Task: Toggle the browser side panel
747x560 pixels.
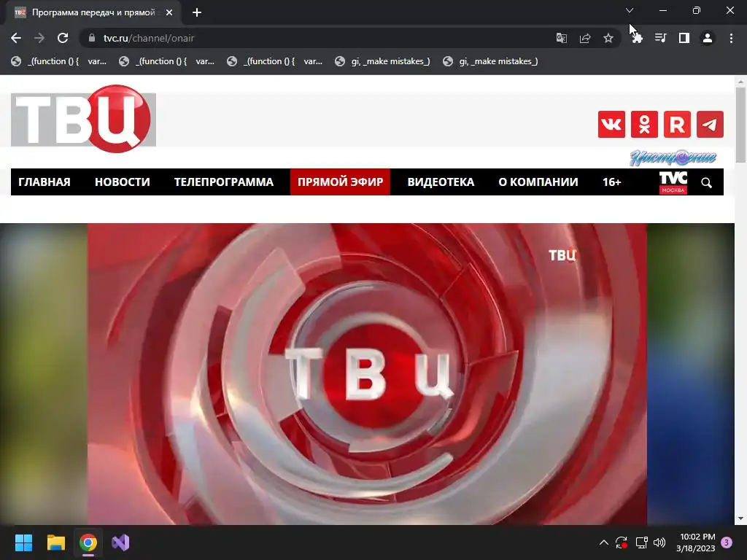Action: click(684, 38)
